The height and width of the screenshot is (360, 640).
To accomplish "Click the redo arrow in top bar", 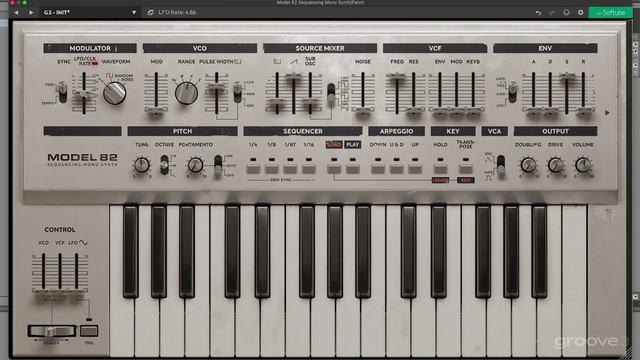I will tap(552, 13).
